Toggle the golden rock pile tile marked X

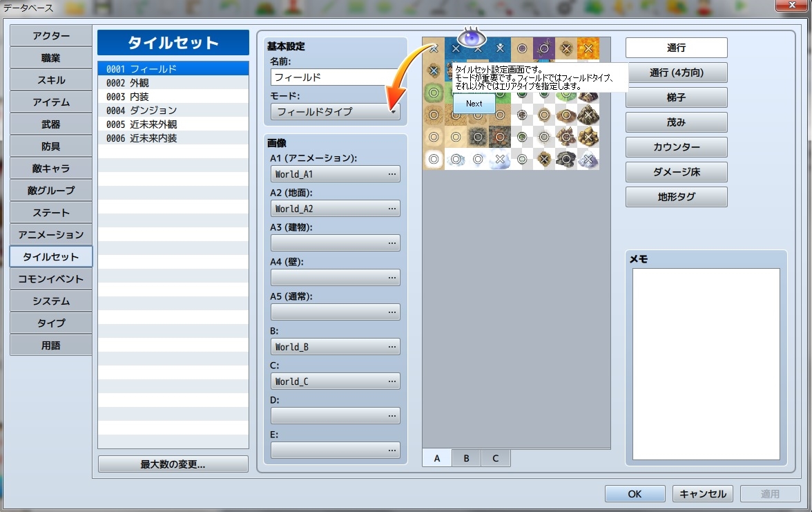point(588,137)
